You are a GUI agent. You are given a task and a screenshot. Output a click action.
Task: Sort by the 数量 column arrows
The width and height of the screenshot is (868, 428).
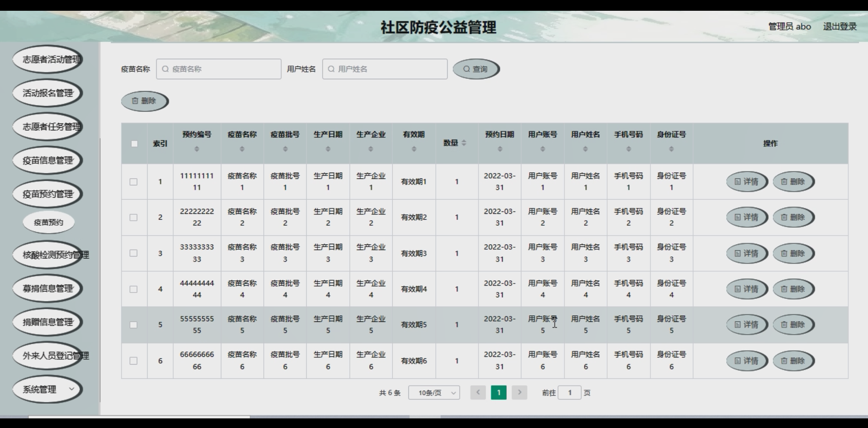click(x=464, y=143)
